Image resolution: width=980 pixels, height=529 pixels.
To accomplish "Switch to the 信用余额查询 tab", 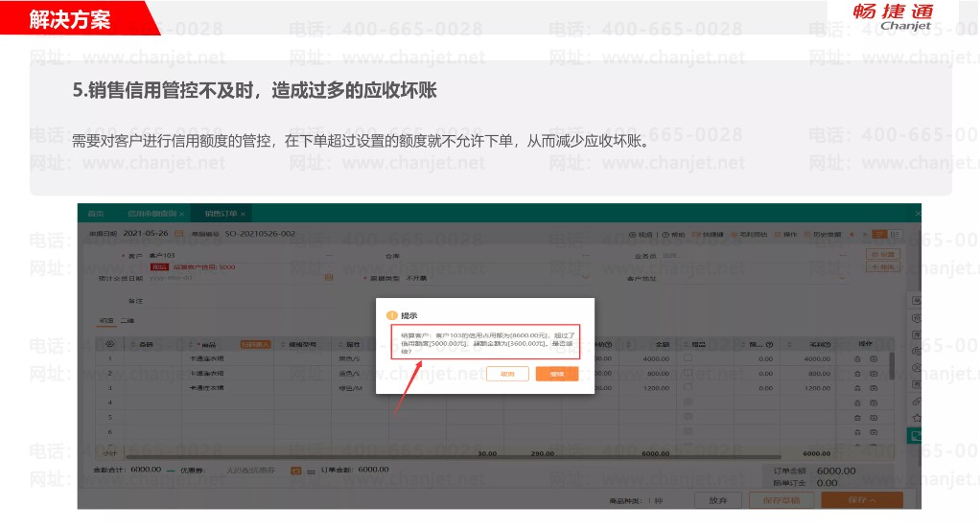I will (x=152, y=214).
